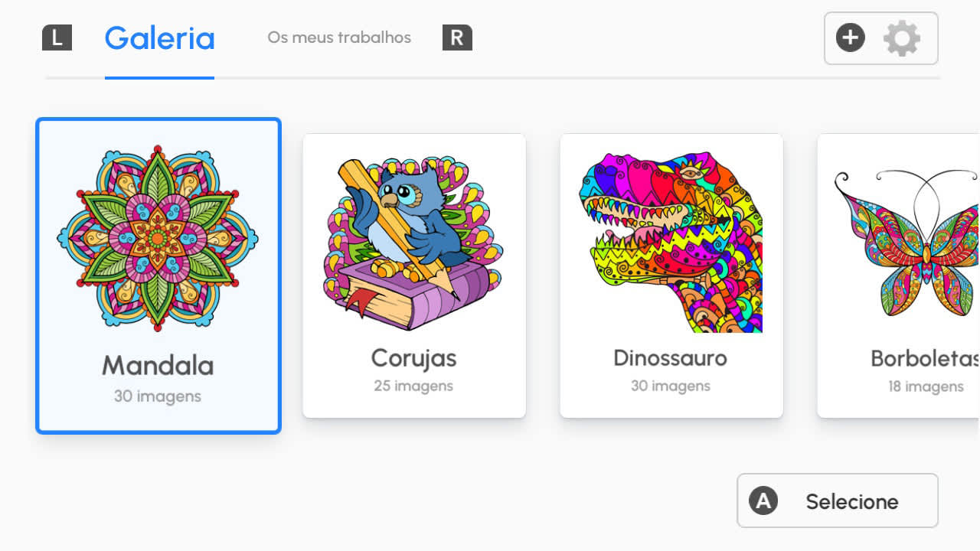Tap the L shoulder button icon
Image resolution: width=980 pixels, height=551 pixels.
point(57,37)
